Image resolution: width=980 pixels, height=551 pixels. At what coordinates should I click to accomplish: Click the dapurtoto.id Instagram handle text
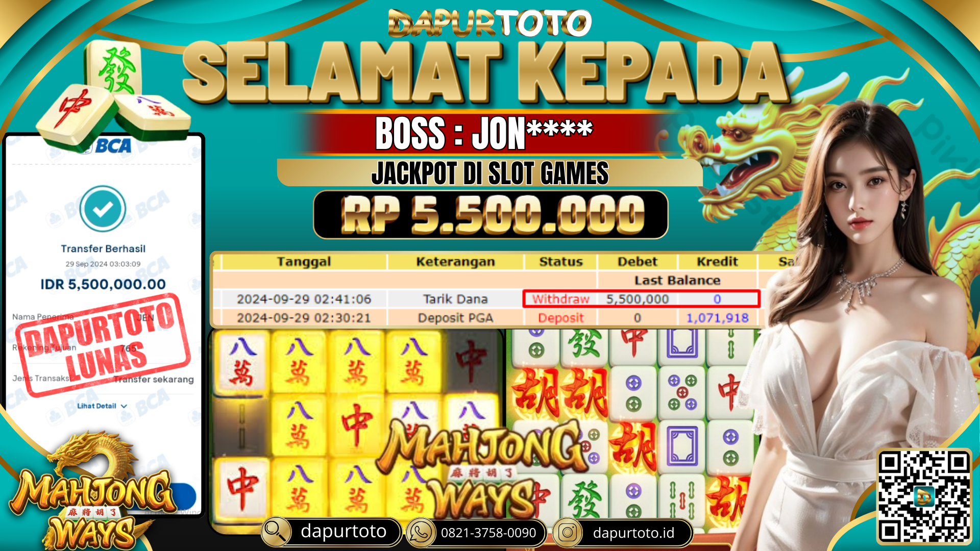(x=633, y=533)
